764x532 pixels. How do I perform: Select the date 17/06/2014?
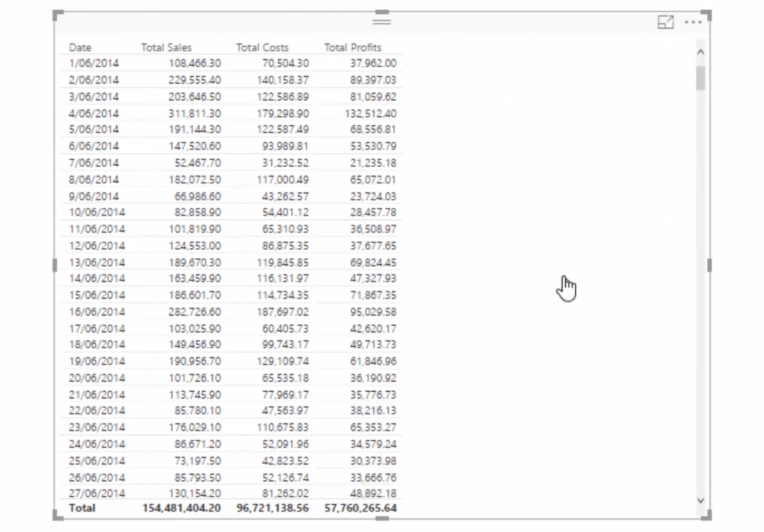tap(97, 329)
